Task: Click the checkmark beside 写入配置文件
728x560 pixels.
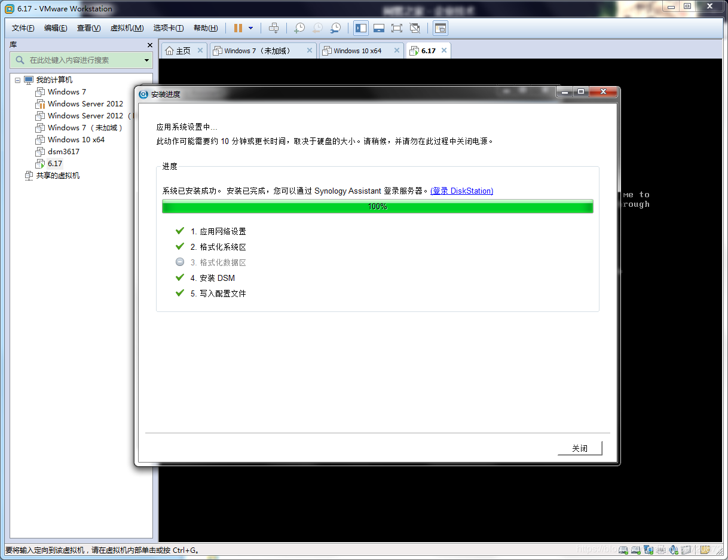Action: [180, 293]
